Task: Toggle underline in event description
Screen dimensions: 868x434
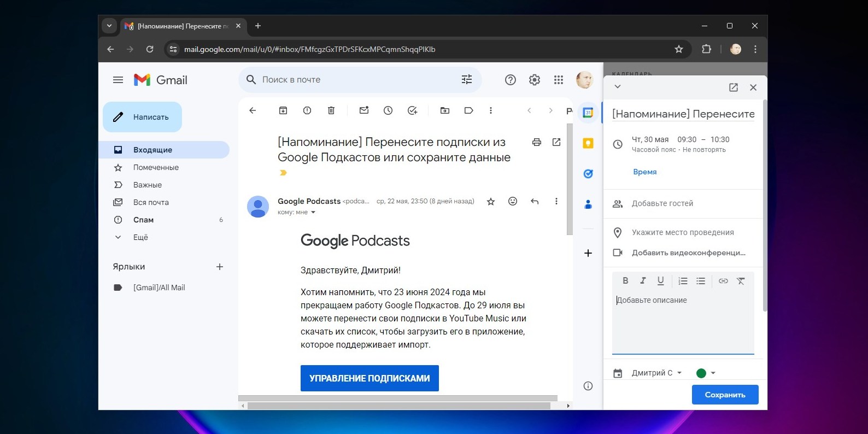Action: click(x=660, y=281)
